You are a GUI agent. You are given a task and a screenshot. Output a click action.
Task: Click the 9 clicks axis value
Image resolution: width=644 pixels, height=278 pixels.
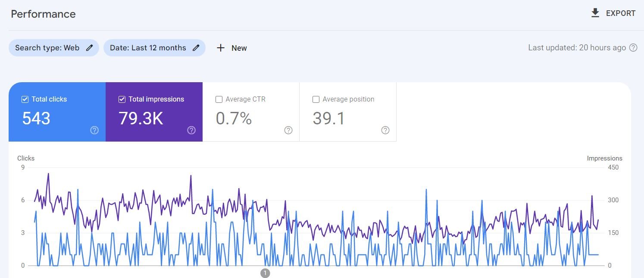tap(23, 167)
